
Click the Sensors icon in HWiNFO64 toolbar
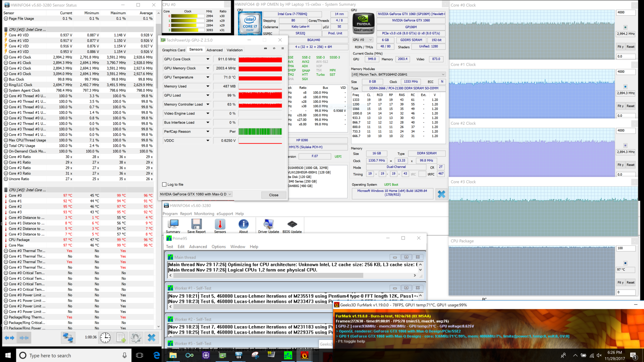coord(220,226)
